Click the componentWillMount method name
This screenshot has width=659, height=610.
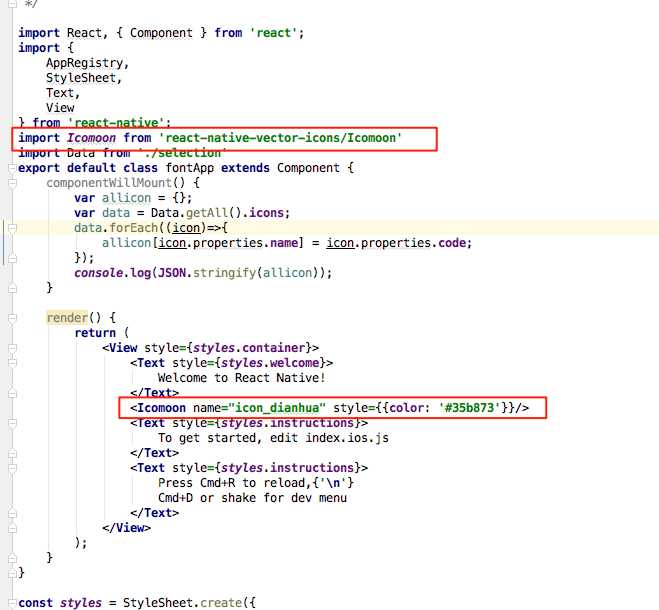[x=109, y=183]
